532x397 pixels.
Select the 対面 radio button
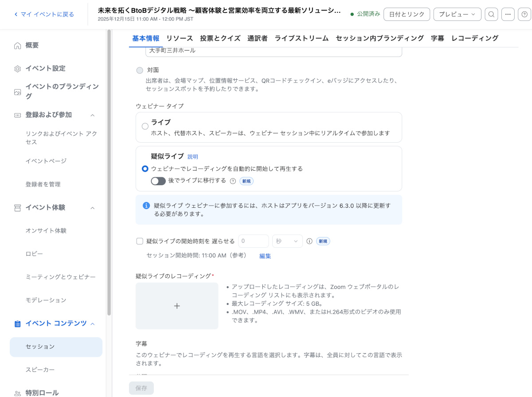[140, 70]
